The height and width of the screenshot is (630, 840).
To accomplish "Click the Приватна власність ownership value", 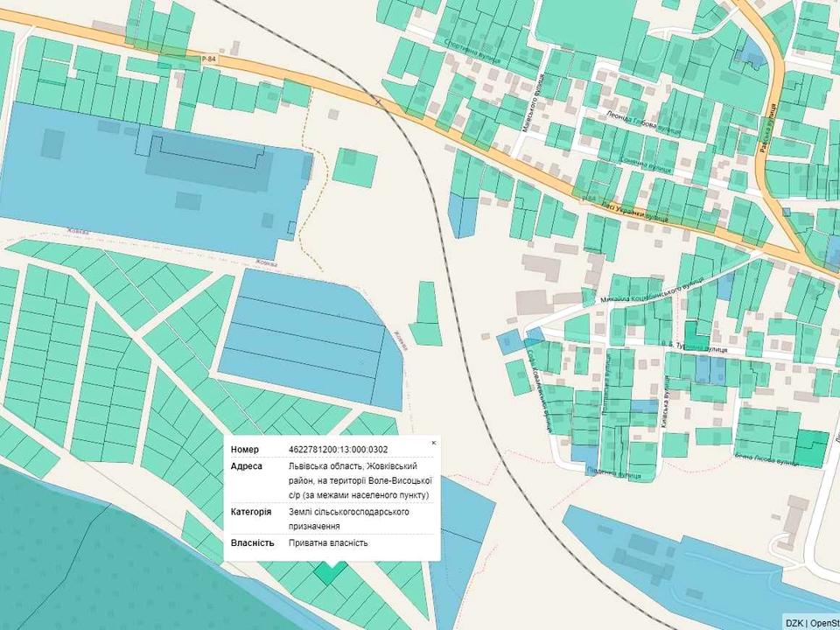I will pos(328,542).
